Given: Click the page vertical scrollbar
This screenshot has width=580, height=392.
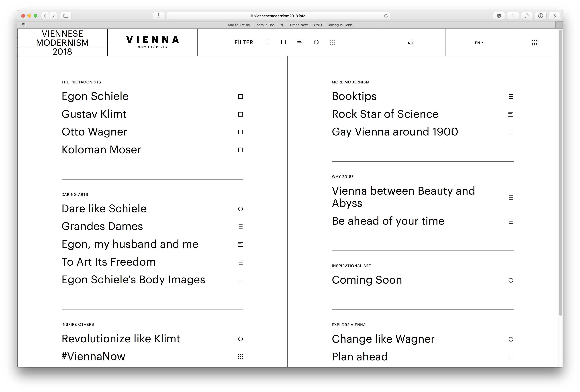Looking at the screenshot, I should [x=560, y=172].
